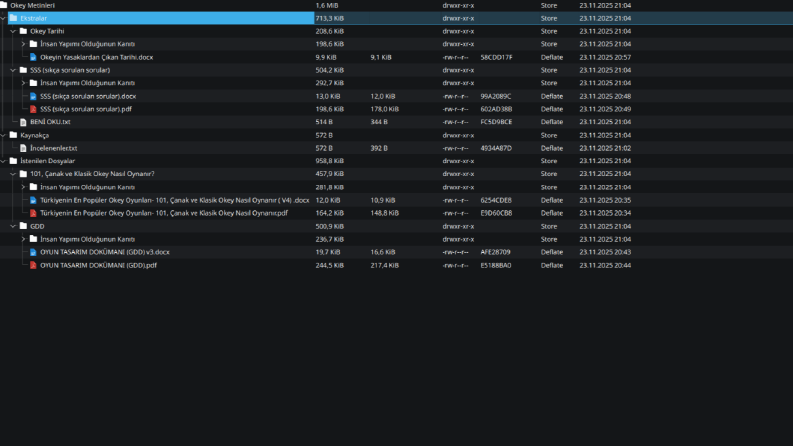This screenshot has width=793, height=446.
Task: Click the OYUN TASARIM DOKÜMANI (GDD).pdf icon
Action: point(33,265)
